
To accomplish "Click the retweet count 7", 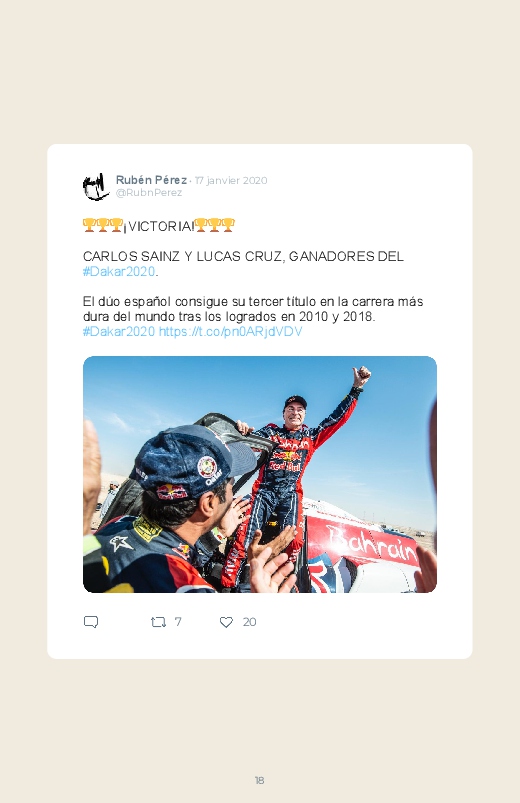I will (x=178, y=622).
